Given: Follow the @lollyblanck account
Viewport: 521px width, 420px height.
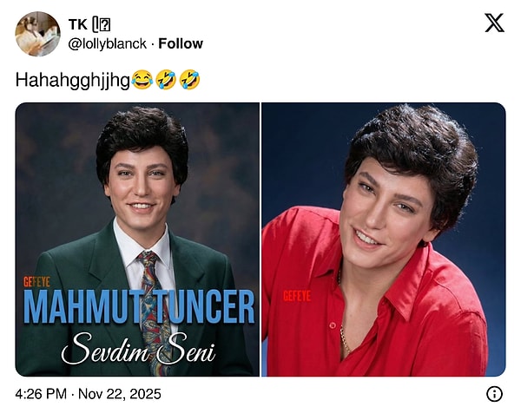Looking at the screenshot, I should [x=181, y=43].
